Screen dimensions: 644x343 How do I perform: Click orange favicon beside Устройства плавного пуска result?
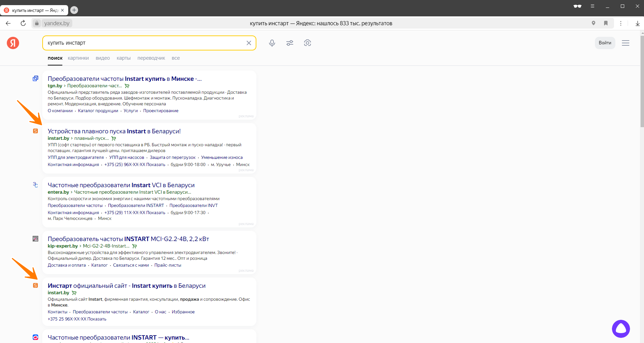click(35, 131)
